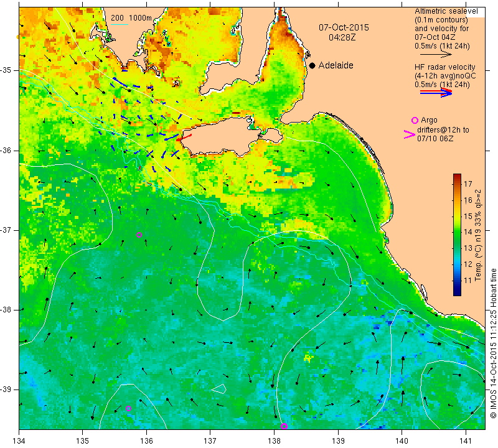Click colorbar tick label 11
Viewport: 498px width, 448px height.
[468, 281]
